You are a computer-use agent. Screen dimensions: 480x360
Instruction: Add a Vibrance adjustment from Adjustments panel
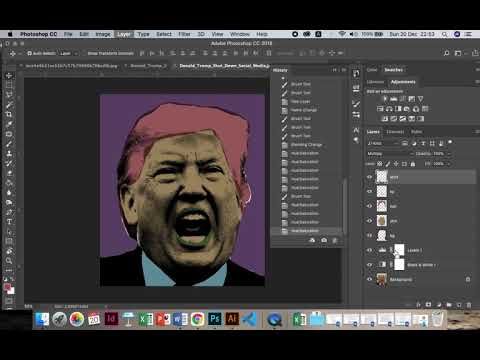pos(421,99)
